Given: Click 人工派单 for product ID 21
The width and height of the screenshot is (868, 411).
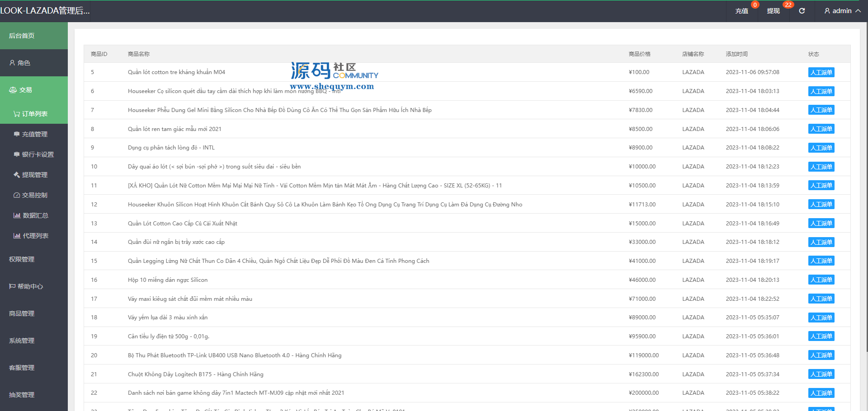Looking at the screenshot, I should (x=821, y=374).
